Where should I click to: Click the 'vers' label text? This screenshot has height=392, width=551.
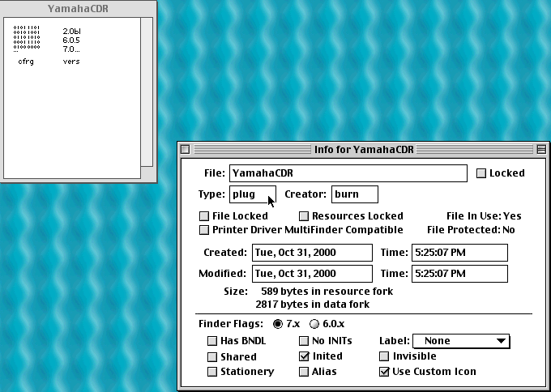click(x=71, y=62)
